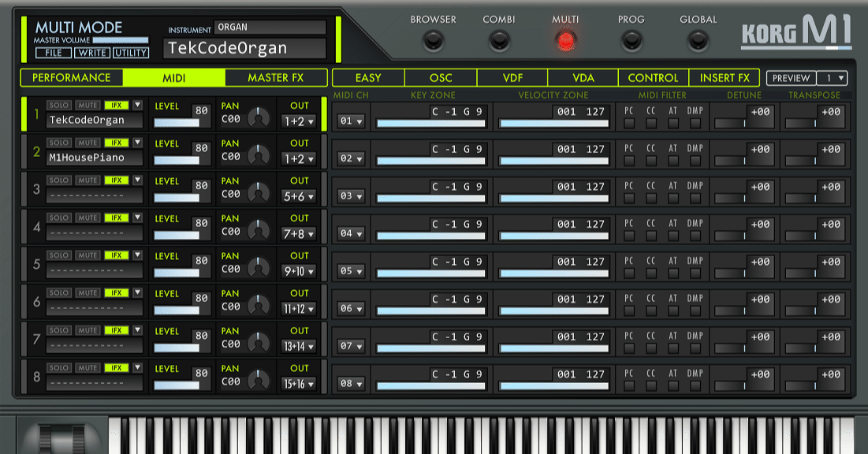Mute part 2 M1HousePiano
The image size is (868, 454).
pyautogui.click(x=88, y=143)
